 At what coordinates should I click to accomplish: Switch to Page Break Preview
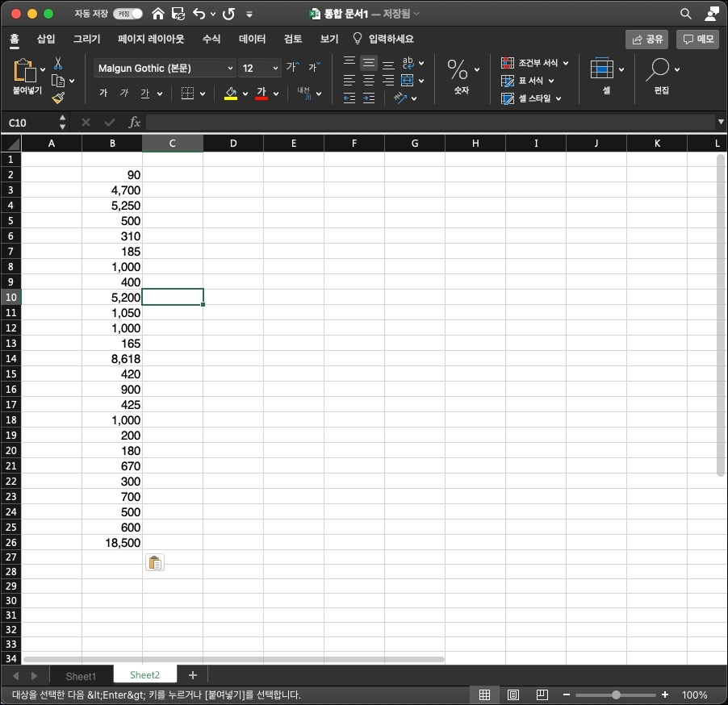pos(542,695)
